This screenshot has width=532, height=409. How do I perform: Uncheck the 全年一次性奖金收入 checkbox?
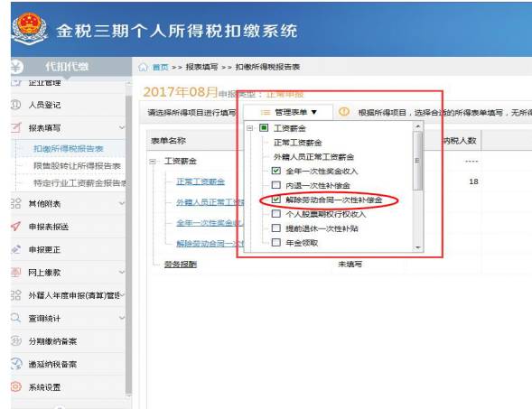(275, 171)
